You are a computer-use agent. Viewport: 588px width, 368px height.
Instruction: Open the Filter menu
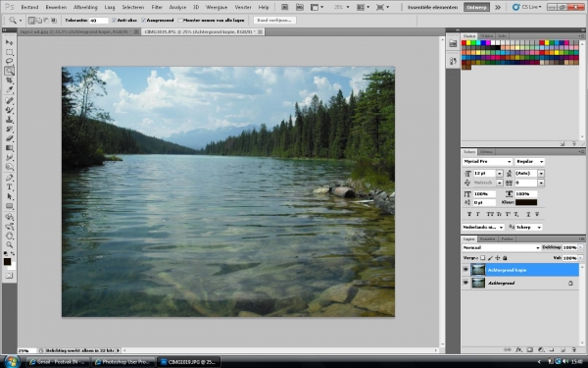(x=157, y=7)
